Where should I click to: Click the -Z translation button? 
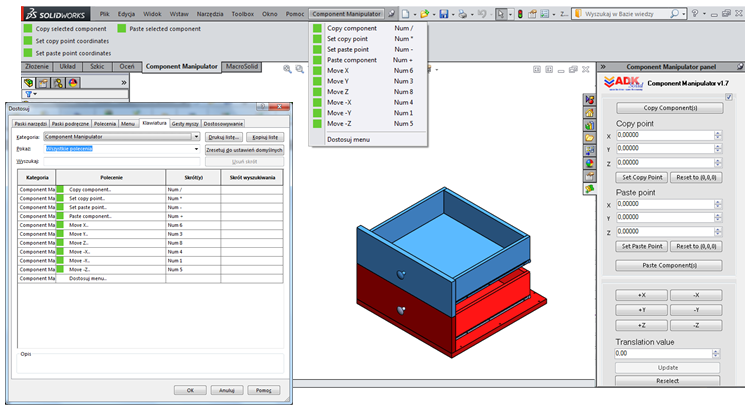point(696,325)
